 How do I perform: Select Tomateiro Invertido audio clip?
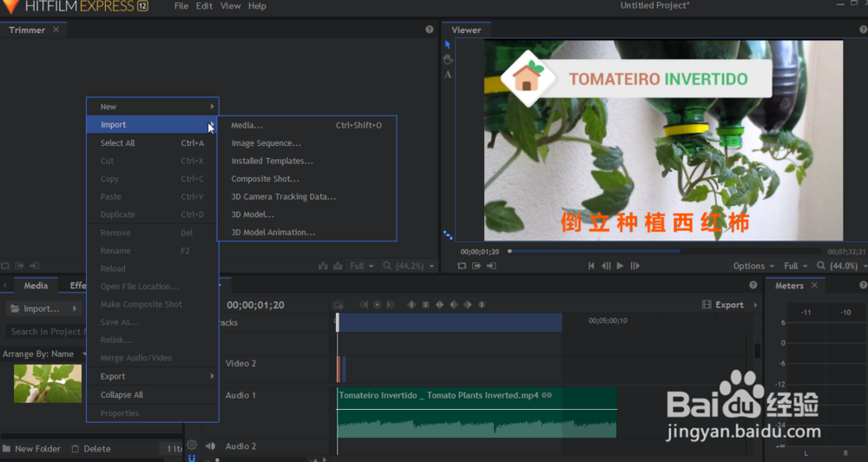pyautogui.click(x=477, y=412)
